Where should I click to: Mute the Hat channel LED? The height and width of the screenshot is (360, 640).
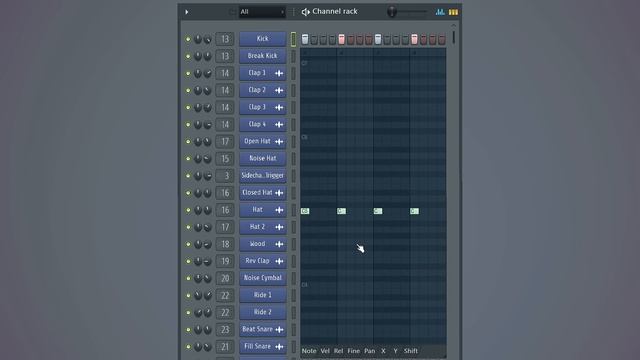coord(188,210)
